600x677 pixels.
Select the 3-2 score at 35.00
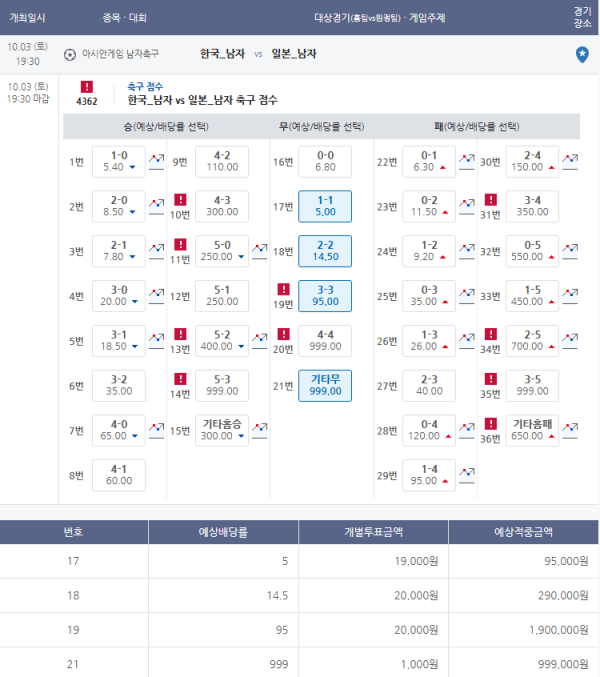(119, 386)
